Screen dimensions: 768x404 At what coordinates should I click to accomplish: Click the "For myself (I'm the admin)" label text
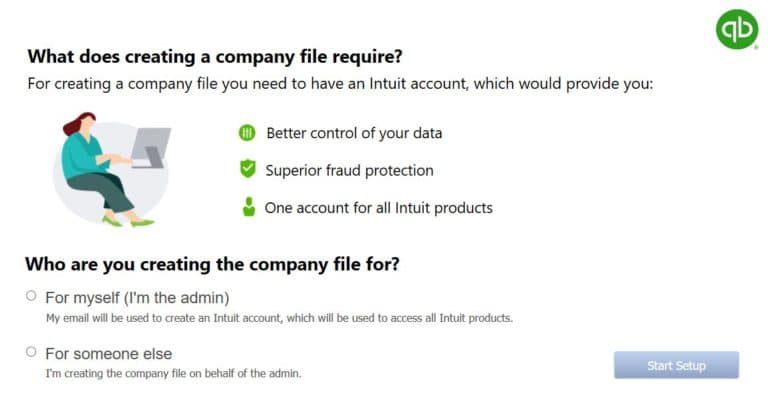138,297
